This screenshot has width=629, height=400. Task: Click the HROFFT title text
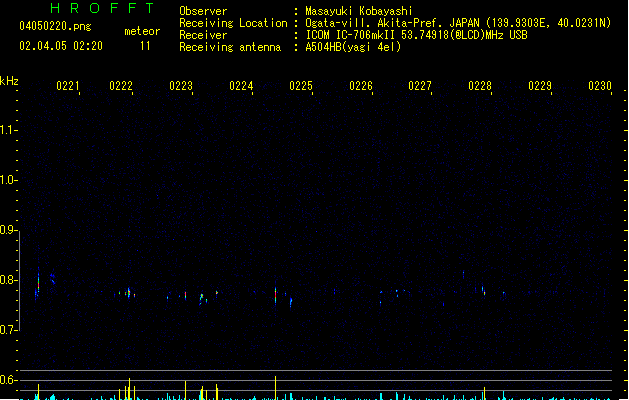(103, 8)
